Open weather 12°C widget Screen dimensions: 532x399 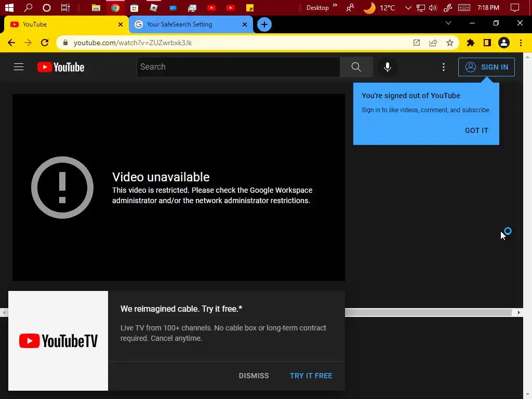pos(379,8)
